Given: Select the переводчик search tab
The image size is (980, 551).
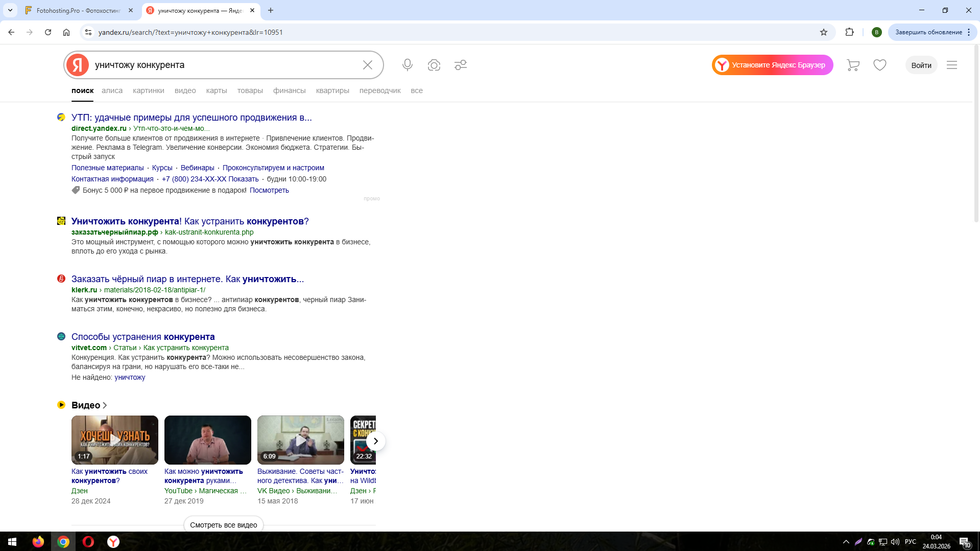Looking at the screenshot, I should click(380, 90).
